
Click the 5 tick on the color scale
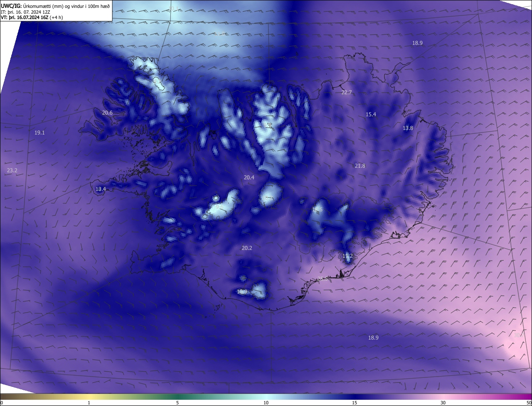pos(177,403)
